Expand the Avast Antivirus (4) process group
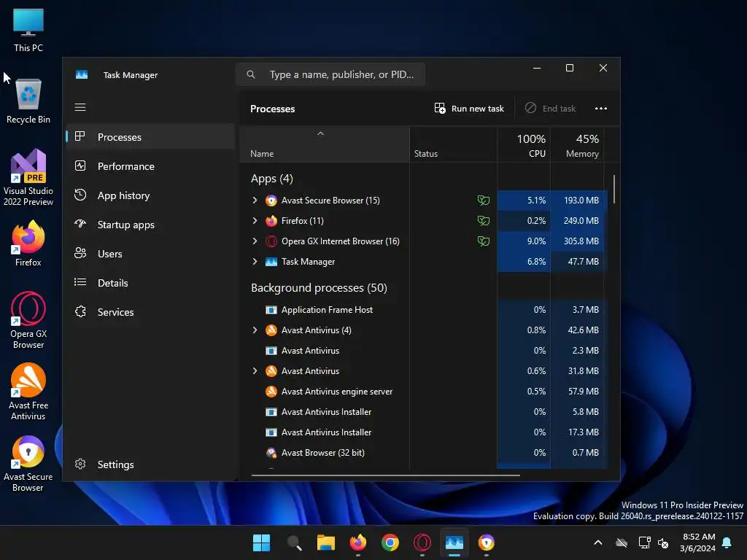The image size is (747, 560). 255,330
